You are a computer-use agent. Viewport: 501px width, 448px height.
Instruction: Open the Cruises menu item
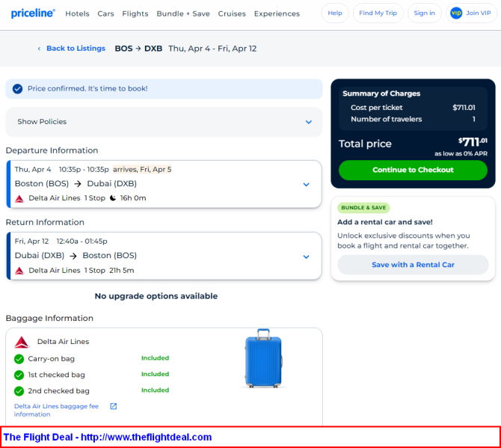click(232, 13)
